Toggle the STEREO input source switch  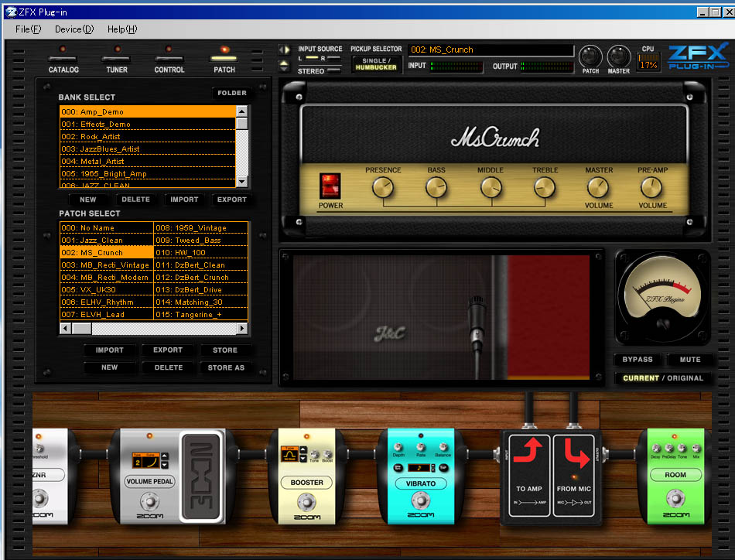(x=333, y=70)
